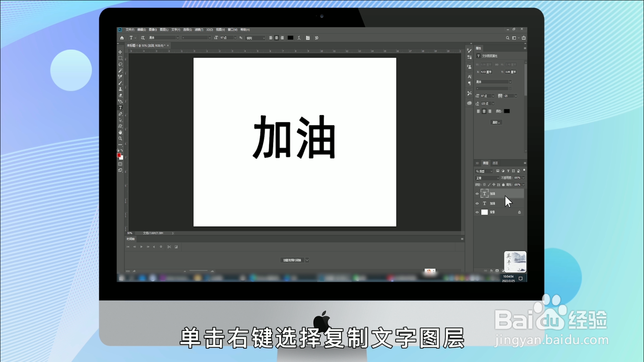Switch to the 通道 Channels tab
Viewport: 644px width, 362px height.
(495, 163)
